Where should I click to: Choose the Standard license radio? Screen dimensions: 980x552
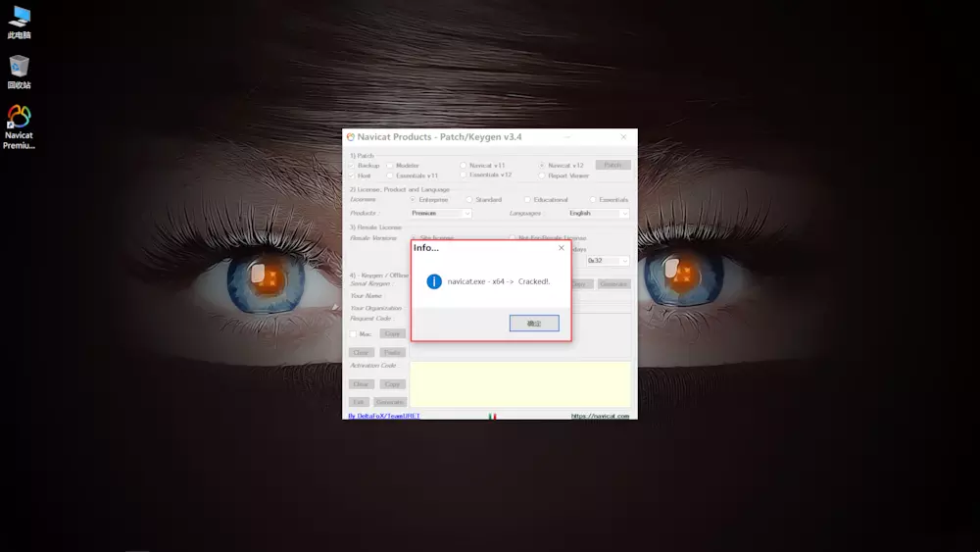[468, 200]
